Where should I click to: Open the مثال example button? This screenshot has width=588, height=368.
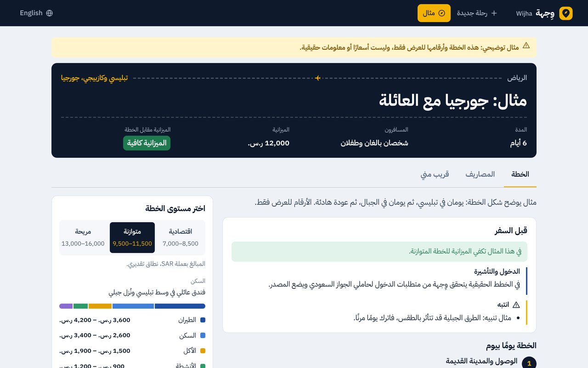434,13
